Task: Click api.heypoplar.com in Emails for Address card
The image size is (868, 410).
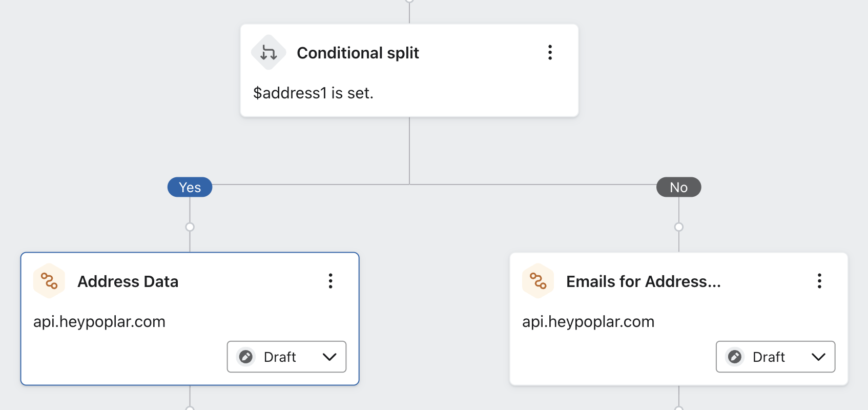Action: tap(588, 321)
